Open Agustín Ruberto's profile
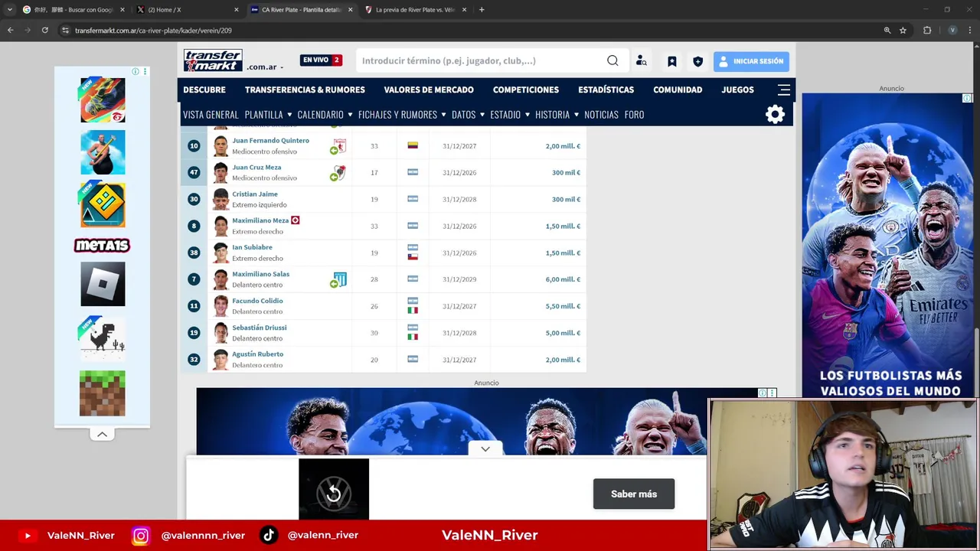This screenshot has height=551, width=980. (x=257, y=354)
